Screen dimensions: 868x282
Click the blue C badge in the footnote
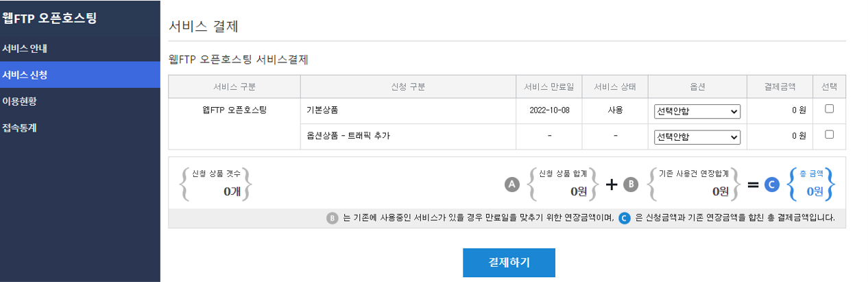(624, 219)
